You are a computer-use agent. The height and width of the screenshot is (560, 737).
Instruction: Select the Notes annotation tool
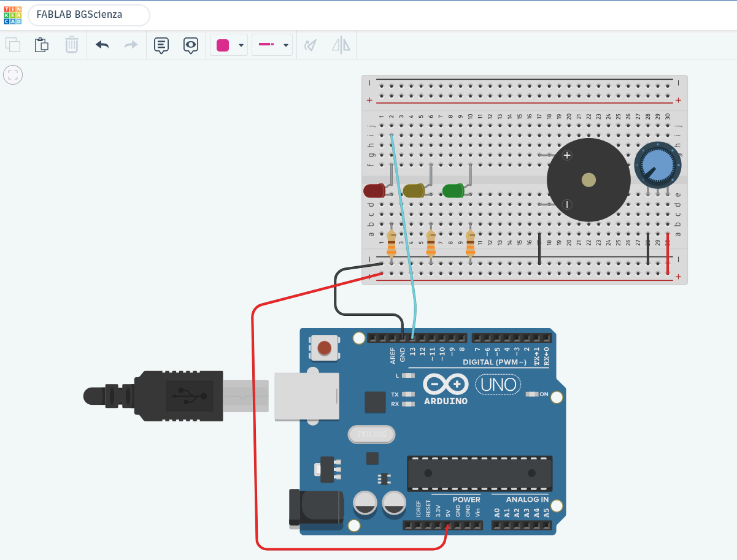(x=161, y=45)
